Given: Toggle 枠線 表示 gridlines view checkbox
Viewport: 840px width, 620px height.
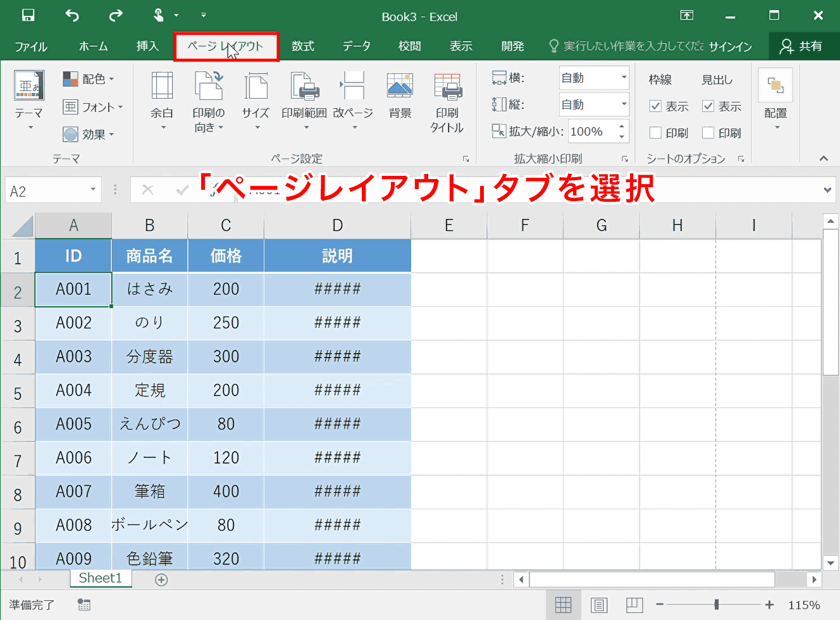Looking at the screenshot, I should [655, 106].
